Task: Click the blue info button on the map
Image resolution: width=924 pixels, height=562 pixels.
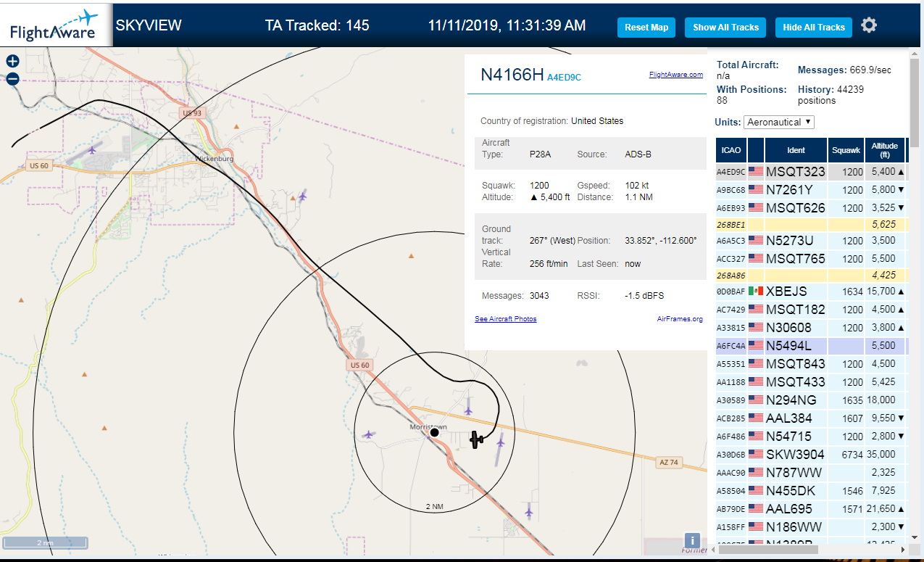Action: [692, 540]
